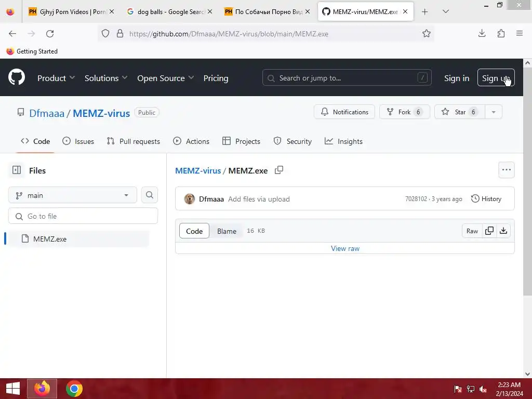Go to the Actions tab
Image resolution: width=532 pixels, height=399 pixels.
click(191, 141)
